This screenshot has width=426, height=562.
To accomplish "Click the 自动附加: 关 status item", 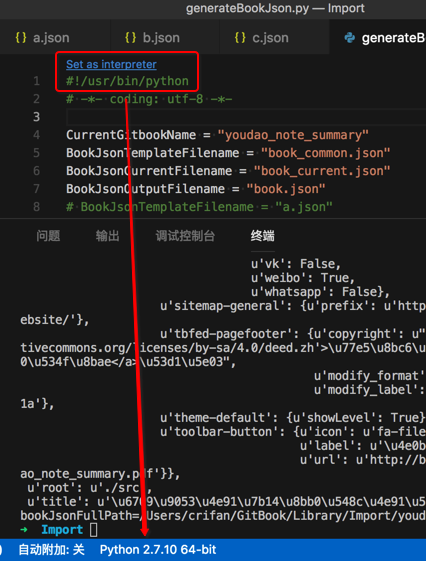I will 51,550.
